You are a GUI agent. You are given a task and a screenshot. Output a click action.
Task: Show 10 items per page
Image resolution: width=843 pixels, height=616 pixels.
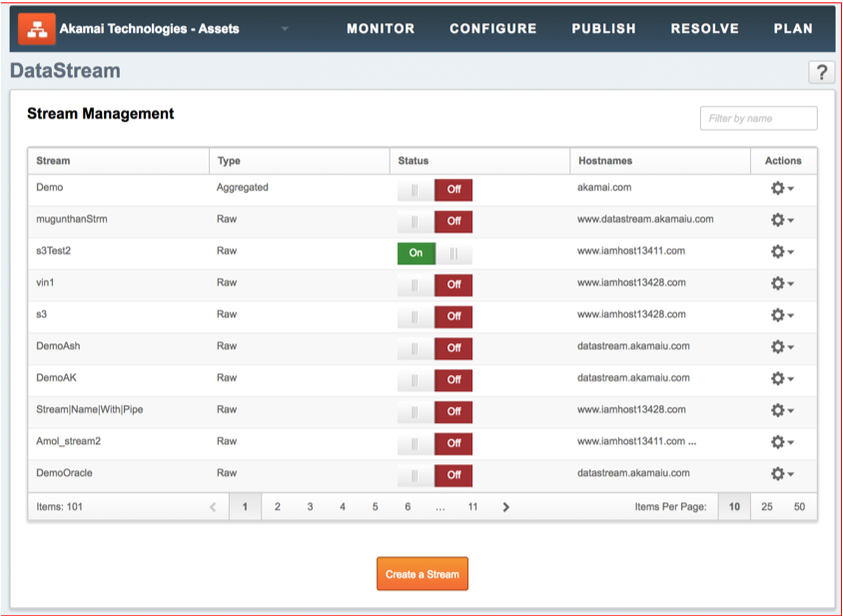coord(734,507)
